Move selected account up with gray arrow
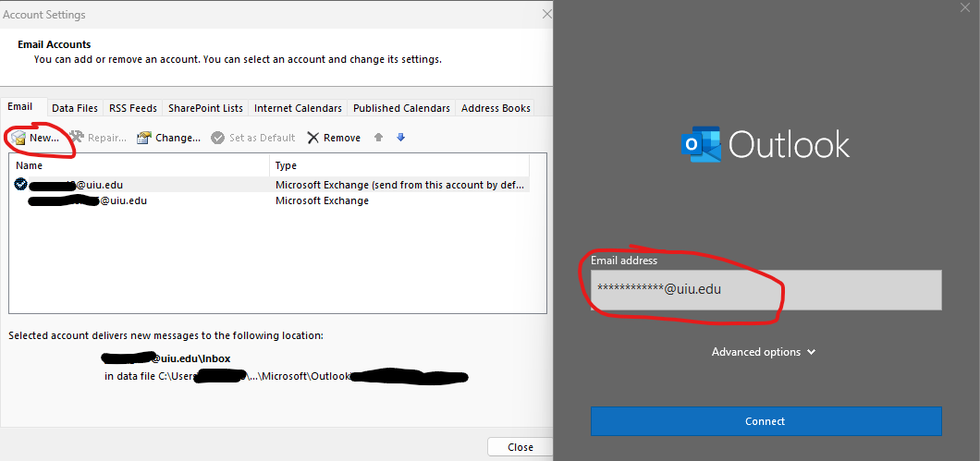Image resolution: width=980 pixels, height=461 pixels. (379, 138)
